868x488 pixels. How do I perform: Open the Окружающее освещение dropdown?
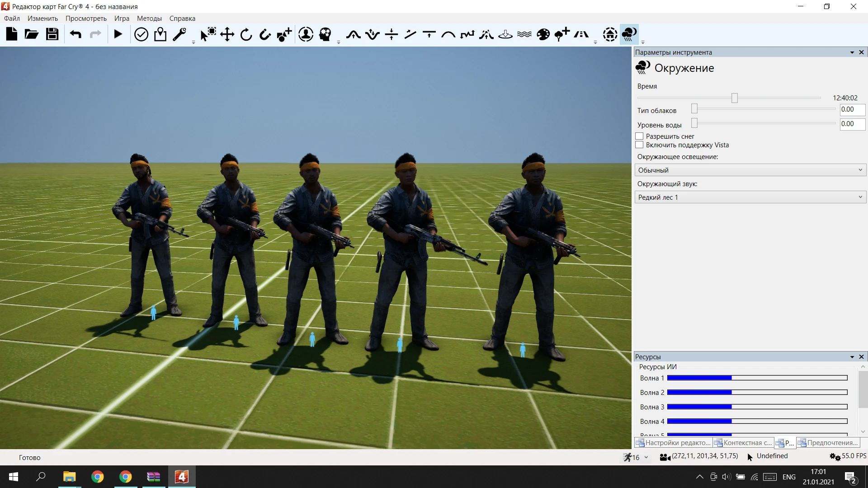[x=750, y=170]
